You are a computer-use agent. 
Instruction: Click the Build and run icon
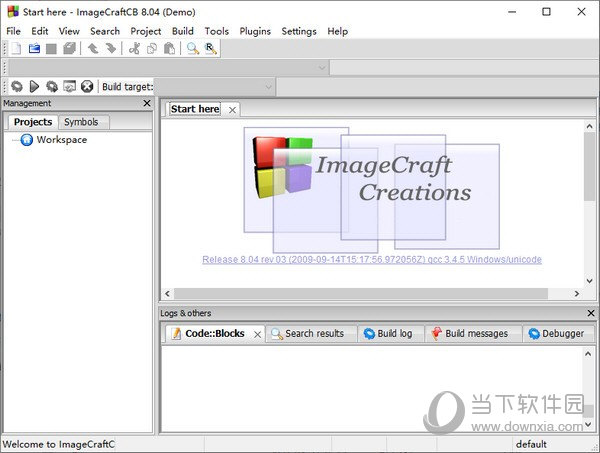(51, 87)
